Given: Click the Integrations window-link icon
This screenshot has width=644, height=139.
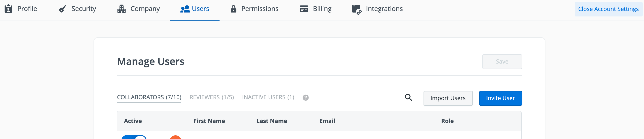Looking at the screenshot, I should [x=356, y=10].
